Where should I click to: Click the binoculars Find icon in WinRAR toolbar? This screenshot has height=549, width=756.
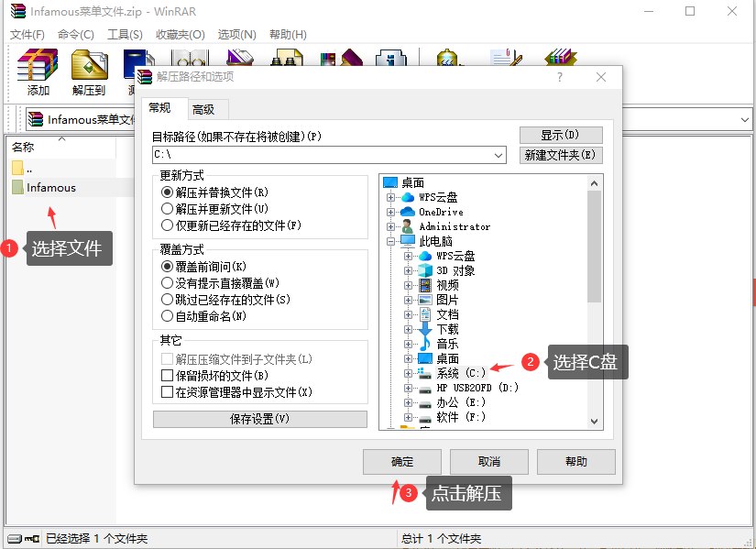click(x=288, y=58)
